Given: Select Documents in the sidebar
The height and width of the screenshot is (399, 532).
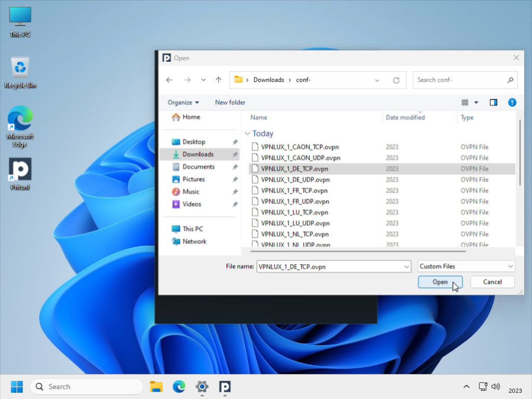Looking at the screenshot, I should point(198,167).
